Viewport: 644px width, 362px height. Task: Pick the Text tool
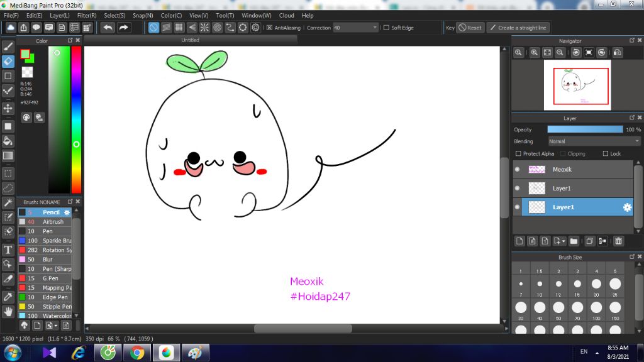coord(8,250)
